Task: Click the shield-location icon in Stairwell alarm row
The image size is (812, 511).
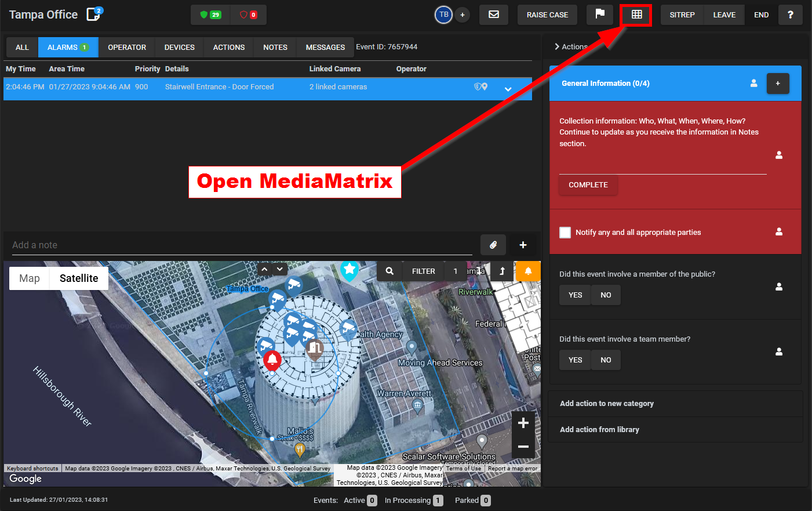Action: click(x=481, y=87)
